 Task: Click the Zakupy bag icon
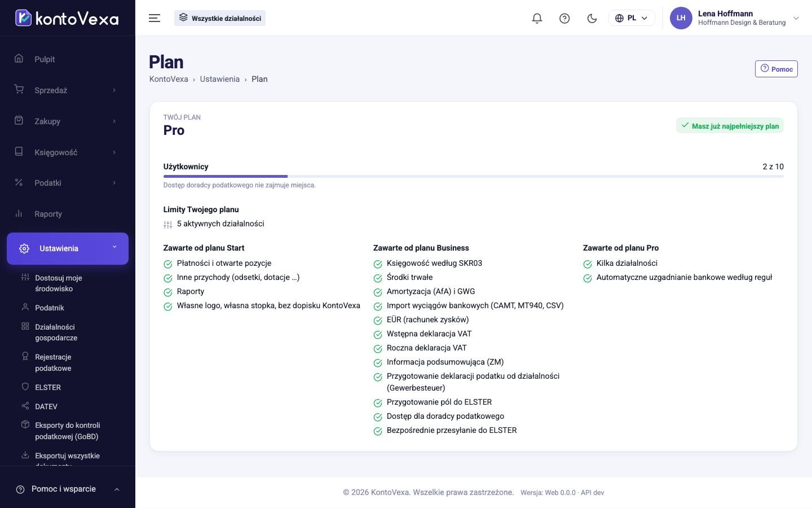19,121
